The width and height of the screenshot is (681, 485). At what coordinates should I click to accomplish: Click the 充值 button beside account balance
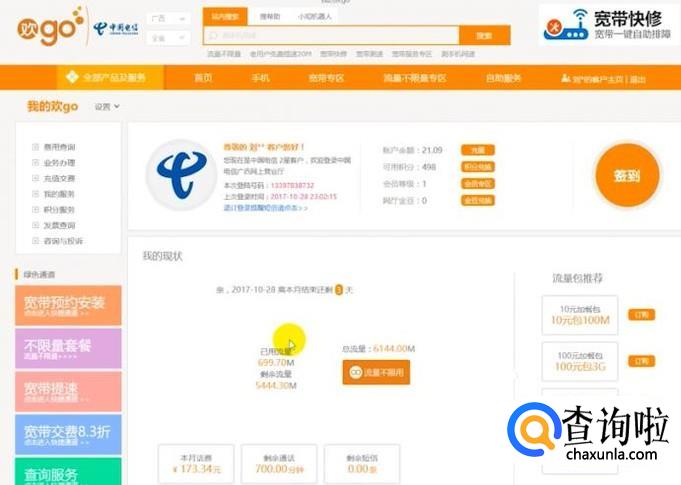[x=477, y=150]
